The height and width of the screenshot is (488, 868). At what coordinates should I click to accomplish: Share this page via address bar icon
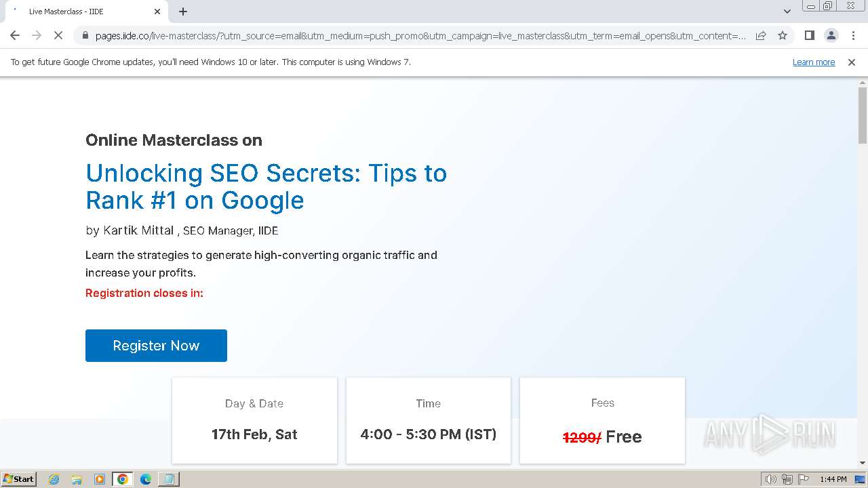761,35
